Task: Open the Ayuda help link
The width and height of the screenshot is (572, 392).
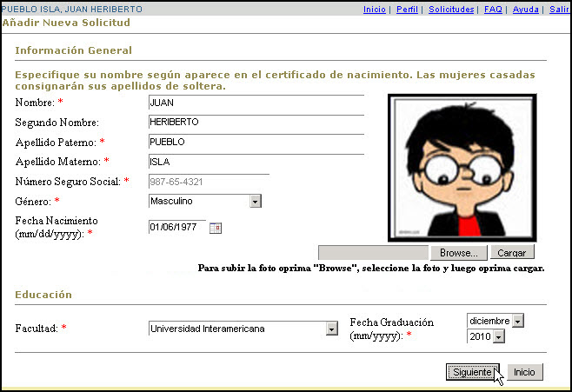Action: (x=525, y=9)
